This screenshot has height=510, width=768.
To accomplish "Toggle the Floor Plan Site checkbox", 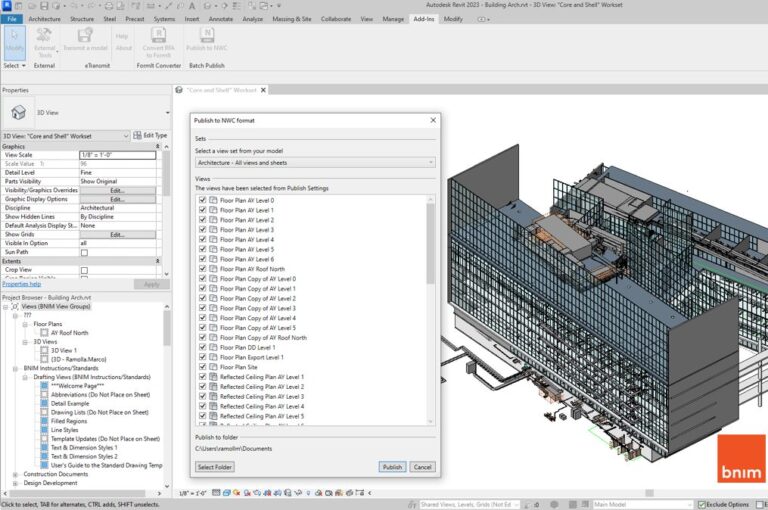I will point(203,367).
